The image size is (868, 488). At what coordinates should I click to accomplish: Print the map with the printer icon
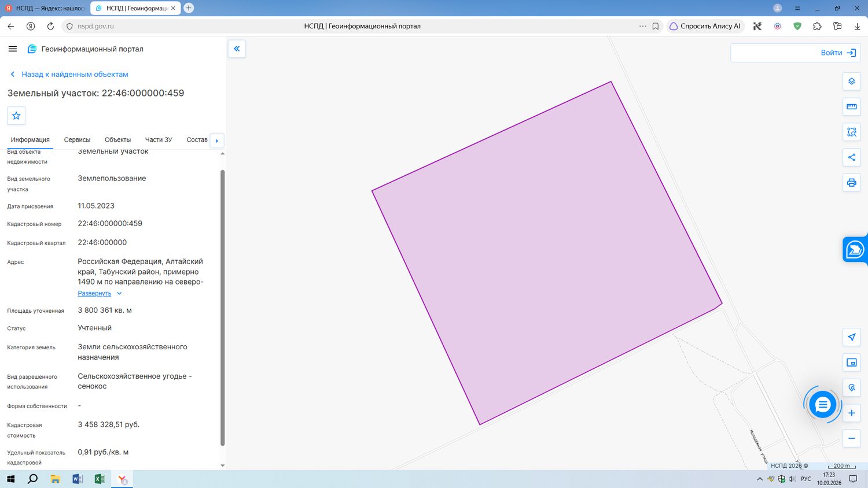click(x=851, y=183)
